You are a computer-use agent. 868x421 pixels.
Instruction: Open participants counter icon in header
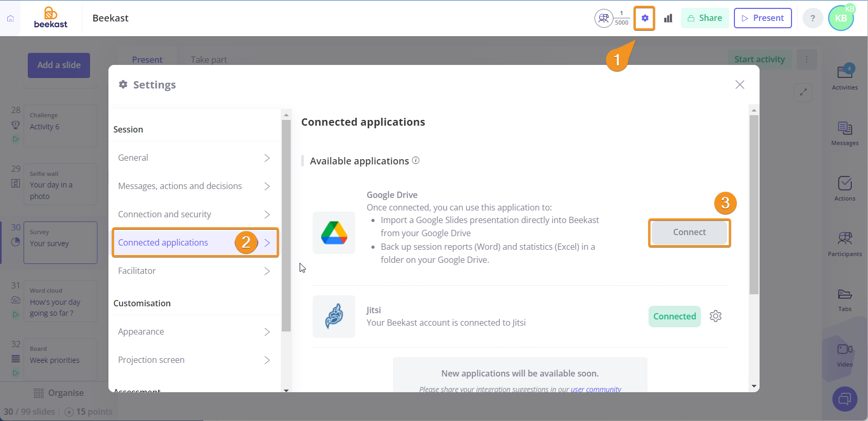tap(603, 18)
